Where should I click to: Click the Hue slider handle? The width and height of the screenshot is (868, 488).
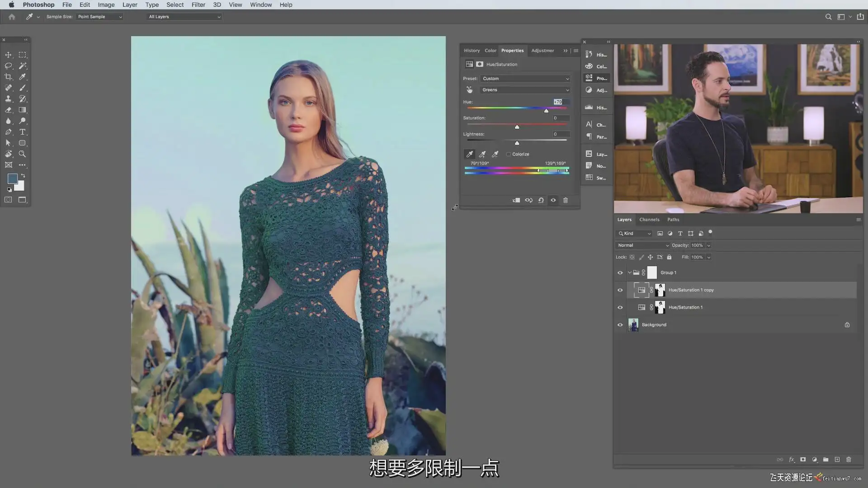[x=546, y=111]
